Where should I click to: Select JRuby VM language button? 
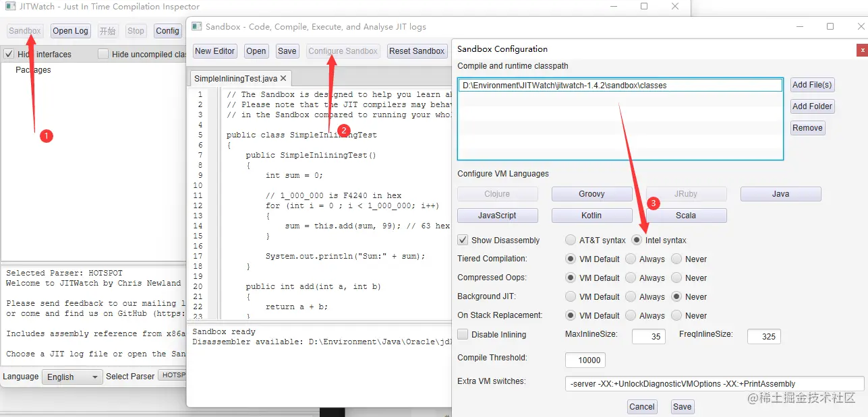(687, 194)
